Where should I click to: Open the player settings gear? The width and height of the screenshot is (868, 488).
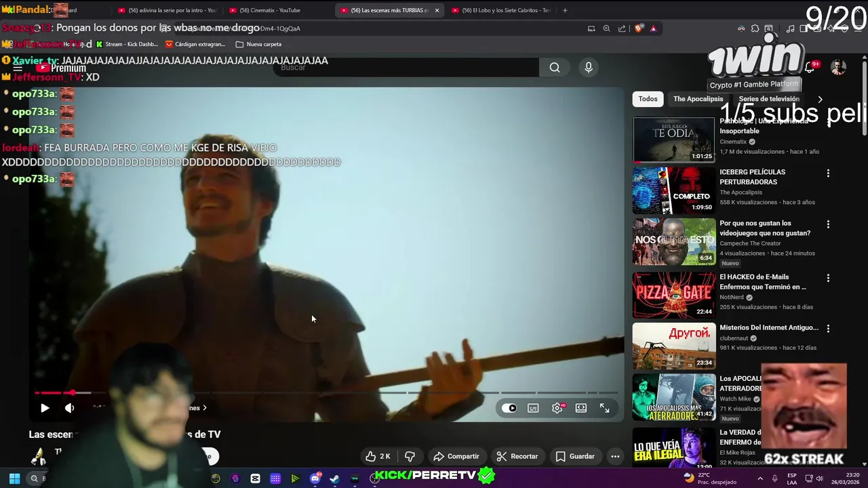(557, 408)
